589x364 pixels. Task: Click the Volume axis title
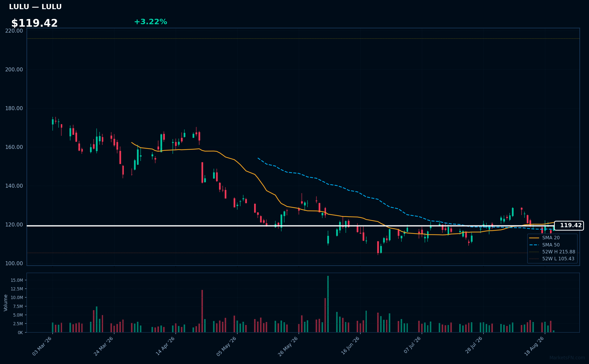click(6, 303)
